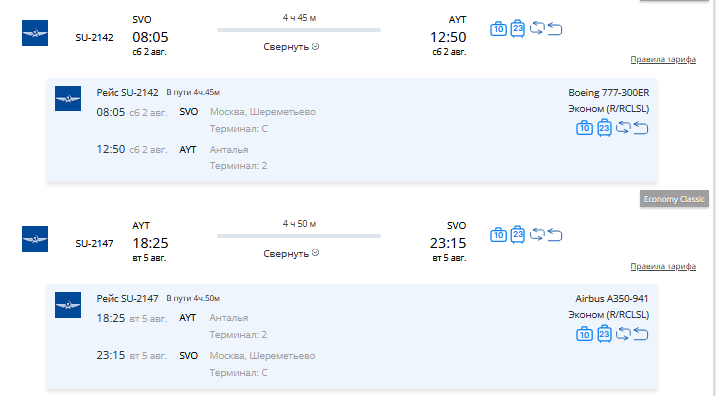Click the carry-on icon under Boeing 777-300ER

(x=584, y=128)
